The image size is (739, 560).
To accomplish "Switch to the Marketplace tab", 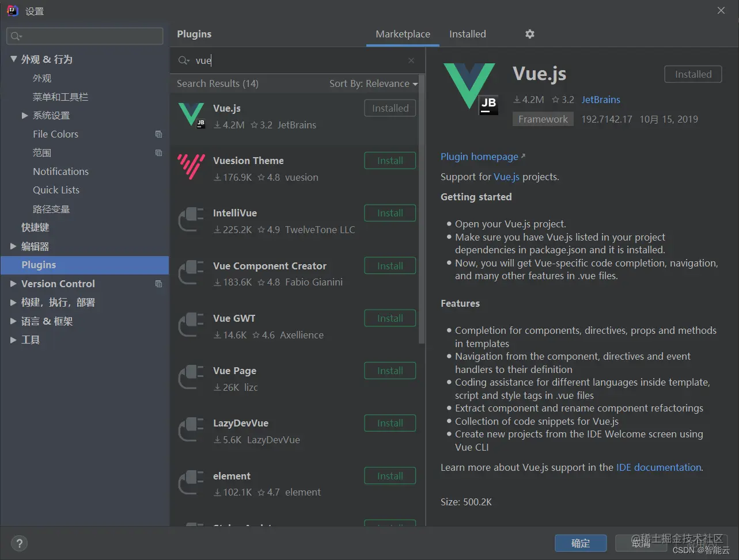I will [403, 34].
